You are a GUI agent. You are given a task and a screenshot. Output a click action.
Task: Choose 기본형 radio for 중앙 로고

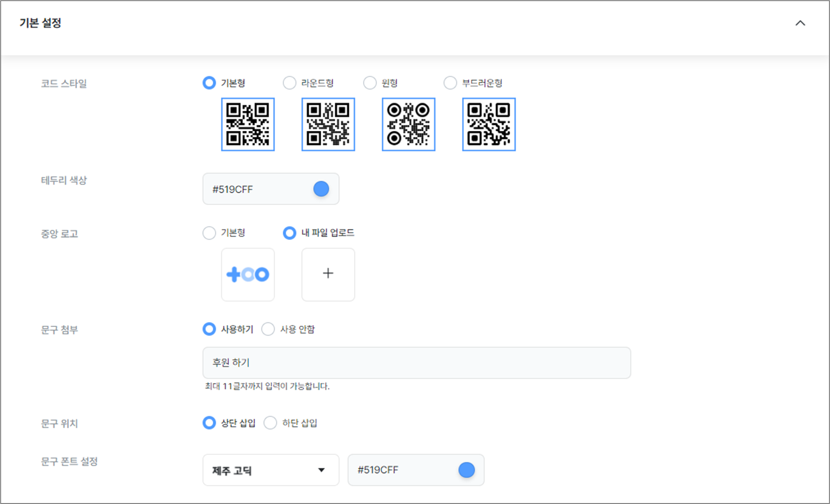point(209,233)
